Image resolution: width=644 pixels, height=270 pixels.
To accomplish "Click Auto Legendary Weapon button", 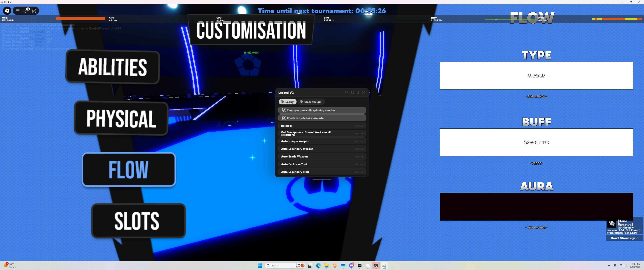I will coord(322,149).
